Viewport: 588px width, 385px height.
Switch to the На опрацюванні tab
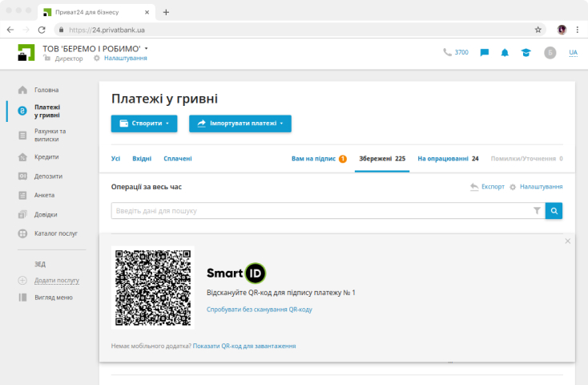(447, 159)
